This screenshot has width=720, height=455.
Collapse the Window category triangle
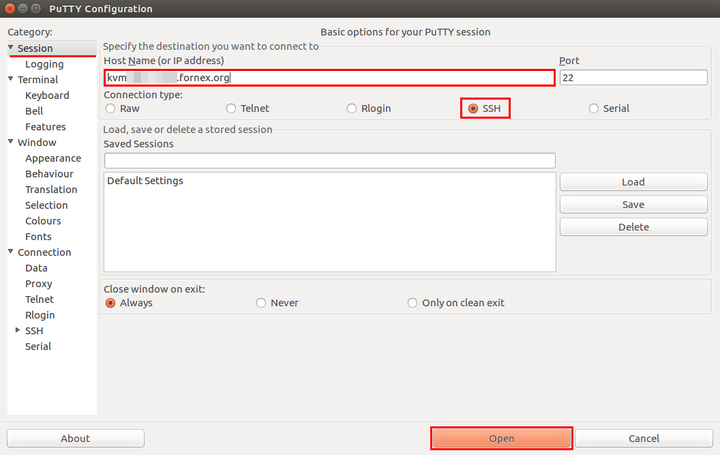[x=11, y=141]
